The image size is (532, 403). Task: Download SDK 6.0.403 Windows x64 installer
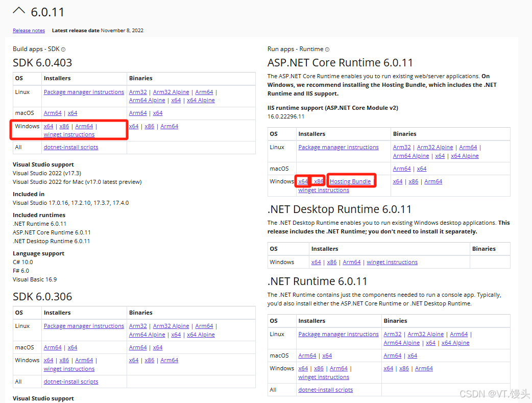tap(49, 126)
